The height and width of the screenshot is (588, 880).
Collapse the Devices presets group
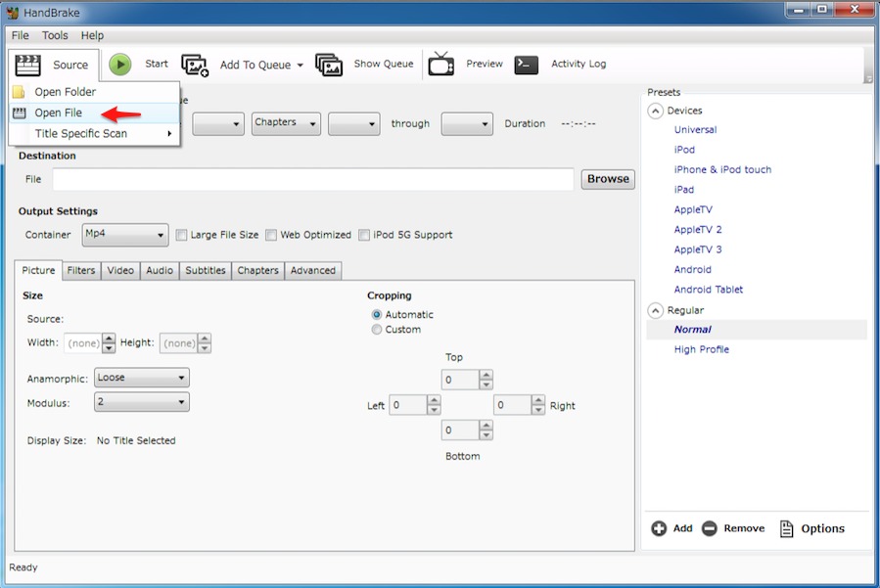click(x=655, y=112)
